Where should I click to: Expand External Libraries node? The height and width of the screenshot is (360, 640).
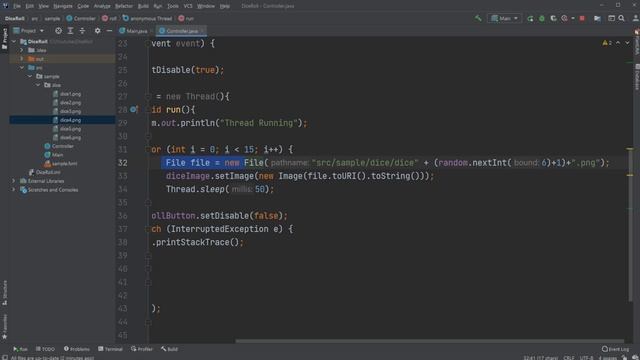click(x=13, y=181)
